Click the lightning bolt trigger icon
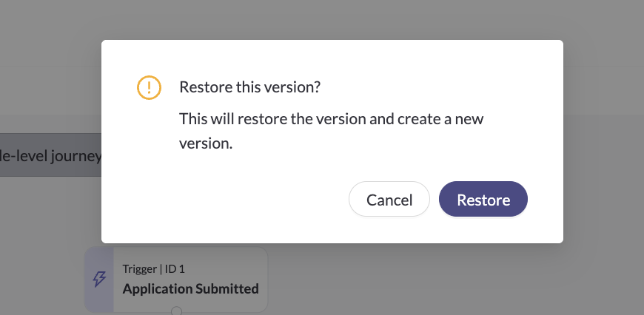The height and width of the screenshot is (315, 644). (x=99, y=280)
